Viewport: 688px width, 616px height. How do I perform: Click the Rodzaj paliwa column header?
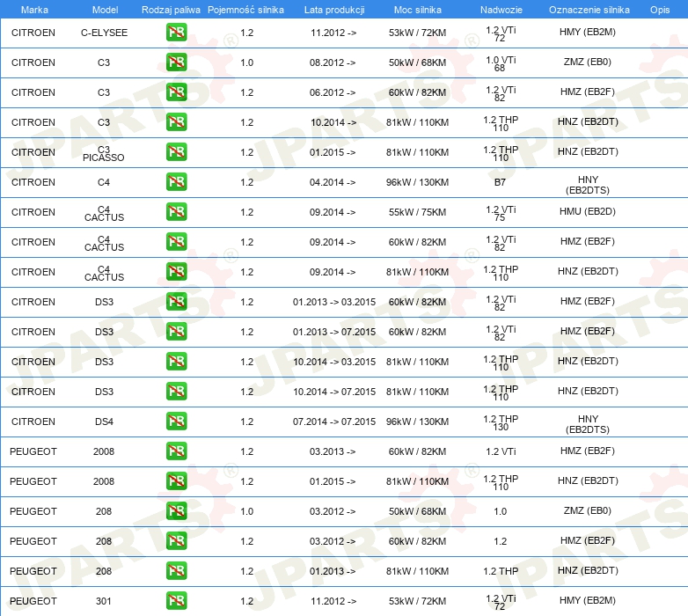171,10
